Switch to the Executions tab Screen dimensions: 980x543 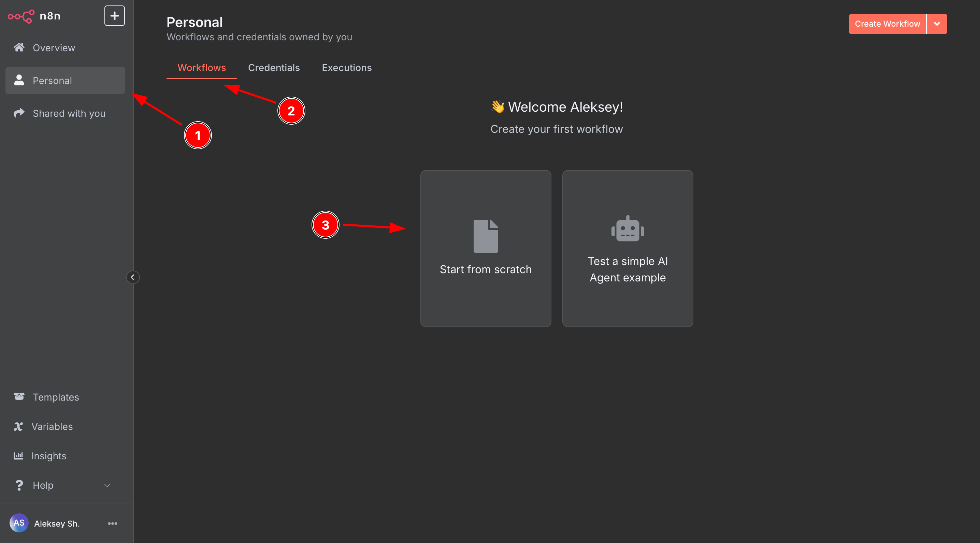[347, 67]
